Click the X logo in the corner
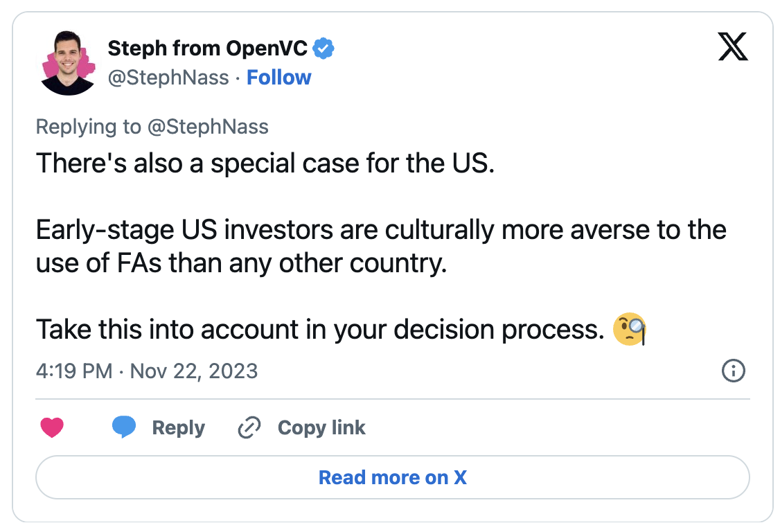The image size is (780, 532). pyautogui.click(x=733, y=47)
